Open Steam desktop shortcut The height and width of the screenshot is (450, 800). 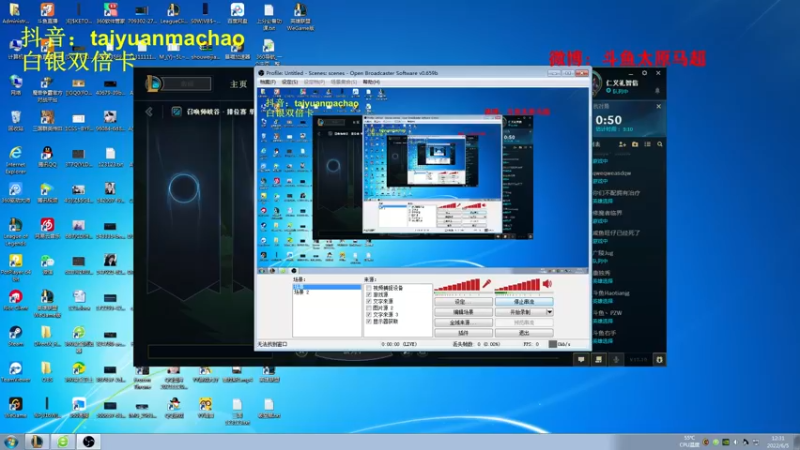coord(15,337)
